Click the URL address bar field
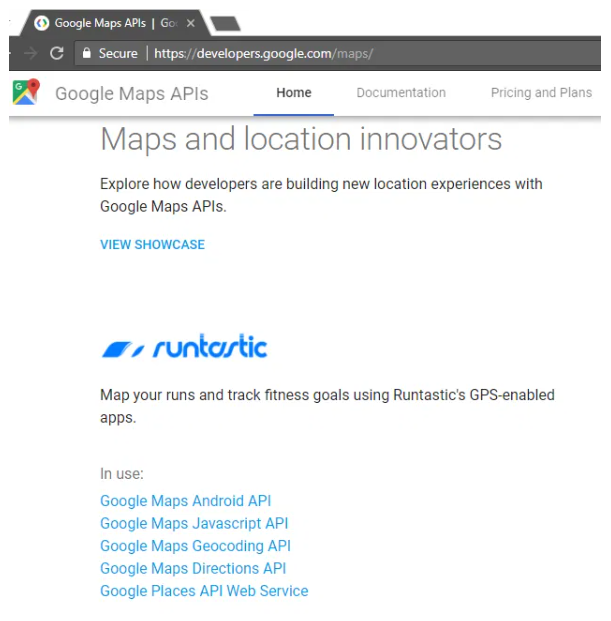The width and height of the screenshot is (611, 621). pyautogui.click(x=337, y=53)
